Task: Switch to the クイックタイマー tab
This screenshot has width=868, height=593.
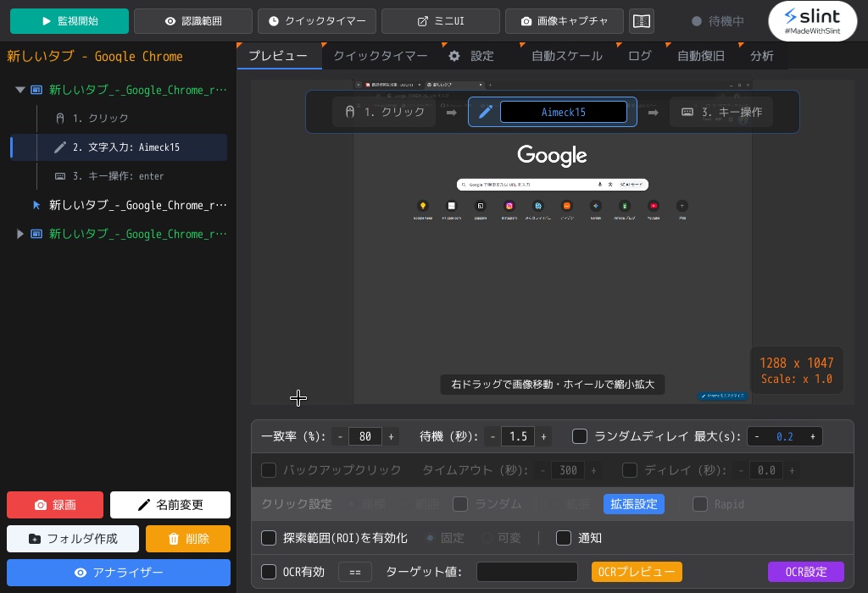Action: pyautogui.click(x=381, y=56)
